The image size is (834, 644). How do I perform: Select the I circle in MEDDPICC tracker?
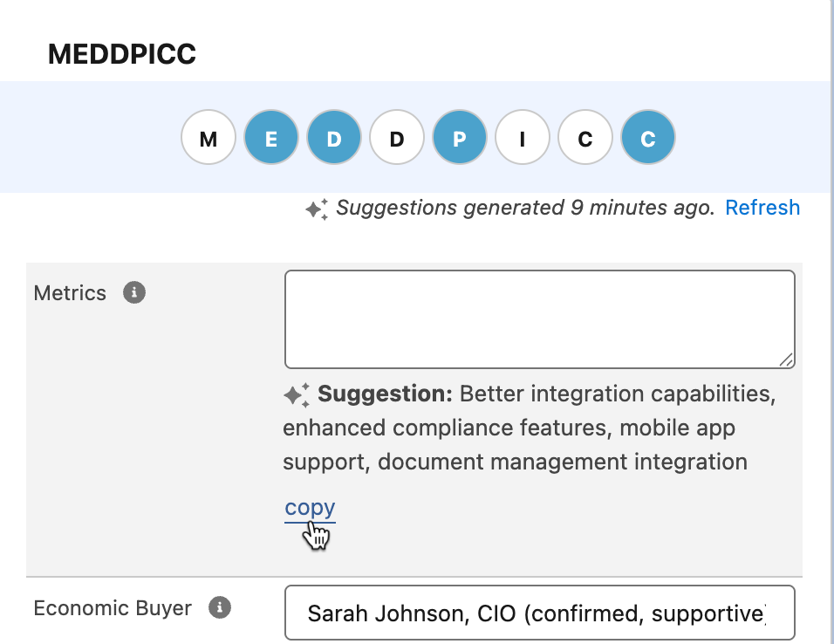point(523,138)
